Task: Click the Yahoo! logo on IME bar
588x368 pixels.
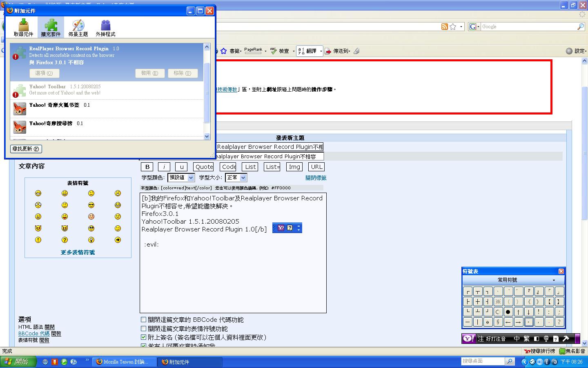Action: pos(469,339)
